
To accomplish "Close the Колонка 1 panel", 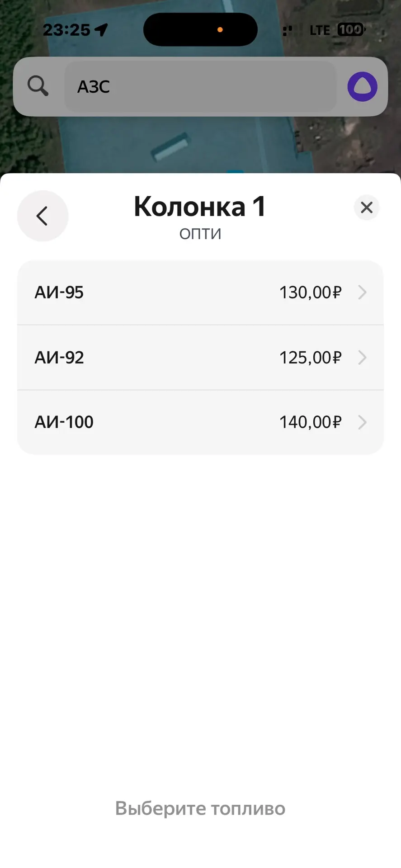I will [367, 208].
